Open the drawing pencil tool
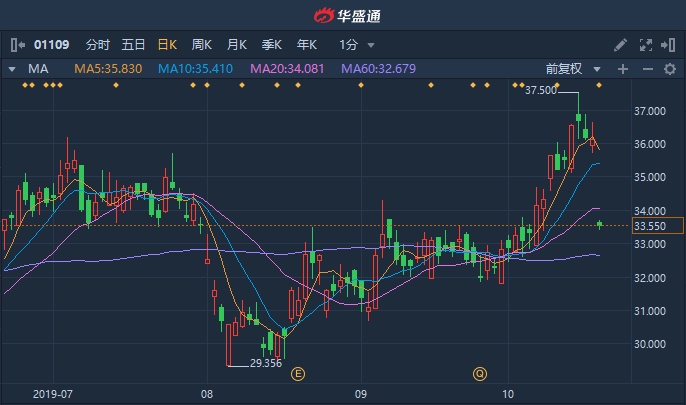The height and width of the screenshot is (405, 686). tap(621, 45)
